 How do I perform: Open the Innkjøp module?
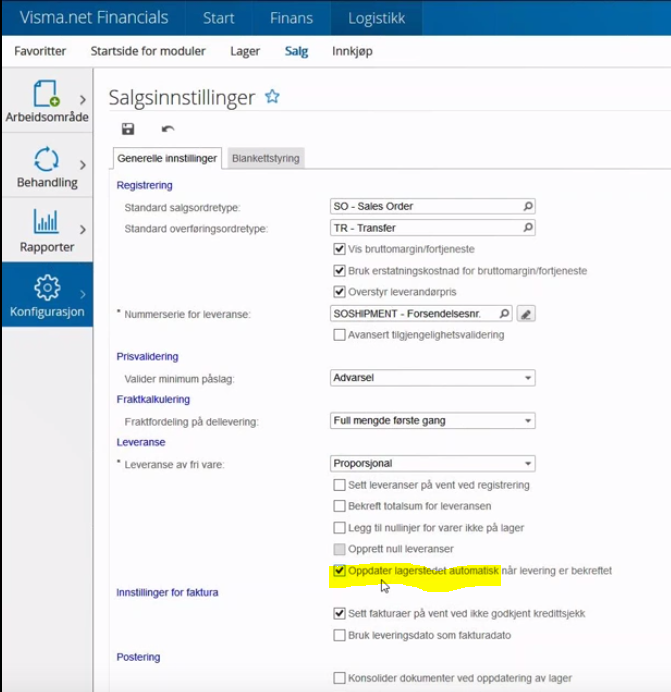click(352, 51)
